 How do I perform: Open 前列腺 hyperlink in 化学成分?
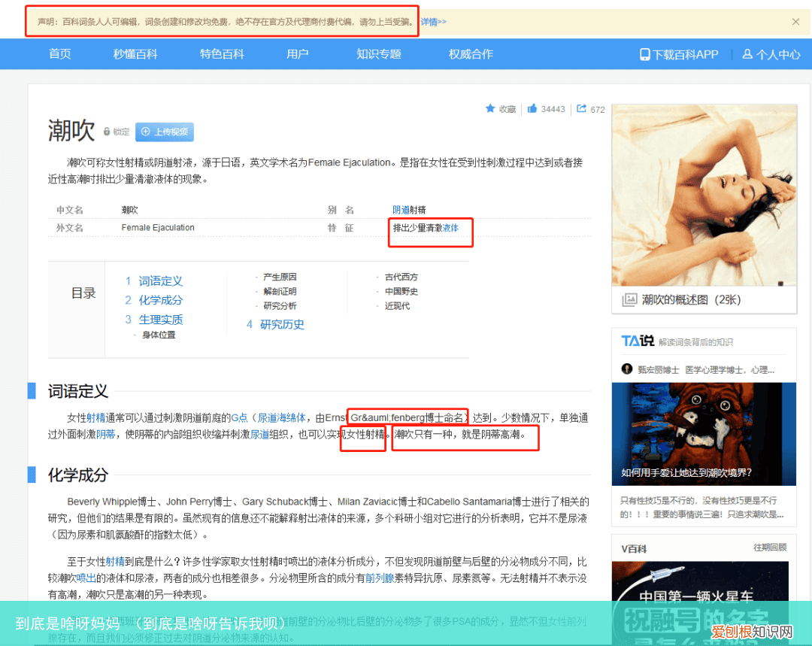tap(380, 578)
